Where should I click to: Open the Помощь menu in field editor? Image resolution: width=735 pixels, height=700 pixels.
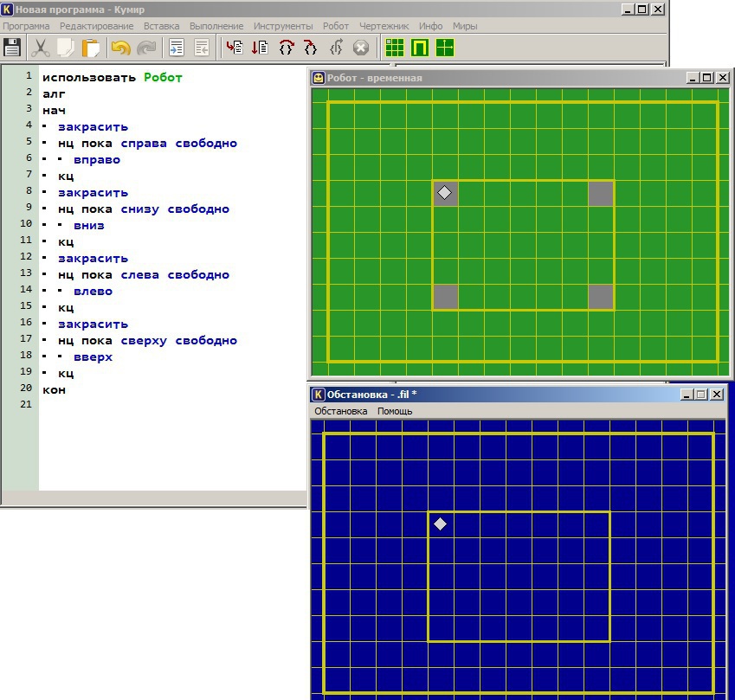pyautogui.click(x=395, y=411)
